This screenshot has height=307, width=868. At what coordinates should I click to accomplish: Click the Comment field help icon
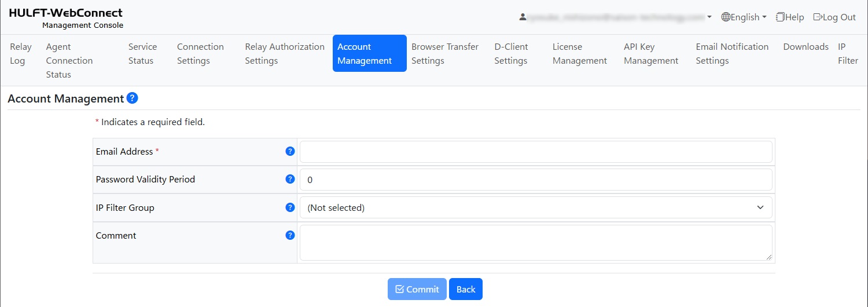[290, 235]
